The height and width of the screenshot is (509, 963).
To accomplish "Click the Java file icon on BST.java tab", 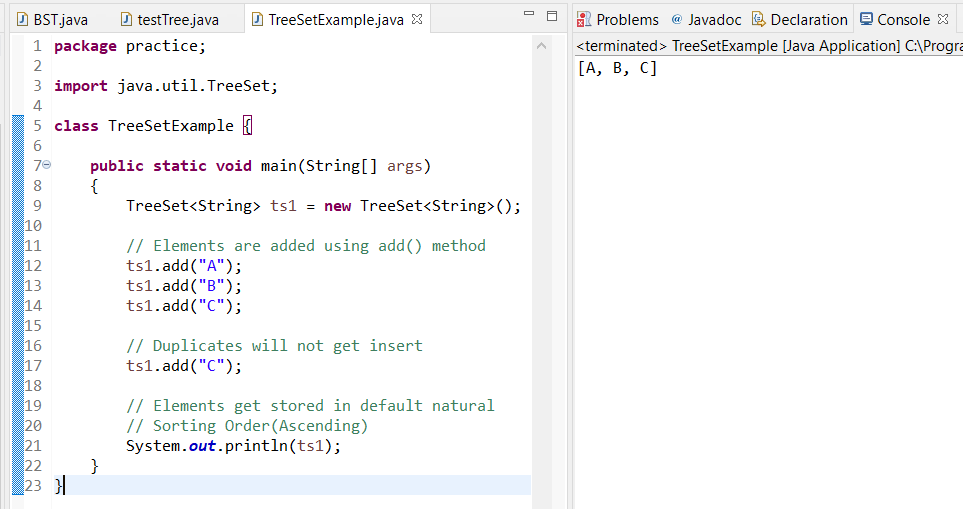I will click(x=23, y=20).
